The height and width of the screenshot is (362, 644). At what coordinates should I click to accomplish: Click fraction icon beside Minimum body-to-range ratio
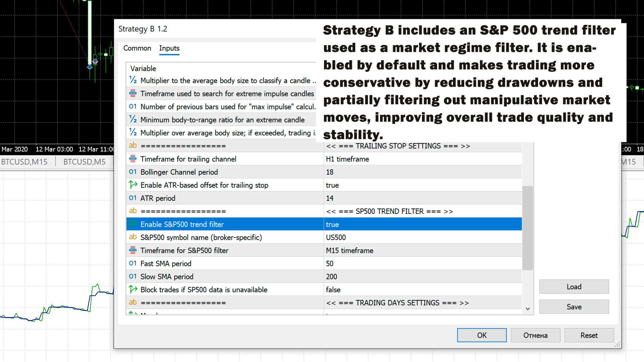(x=133, y=119)
